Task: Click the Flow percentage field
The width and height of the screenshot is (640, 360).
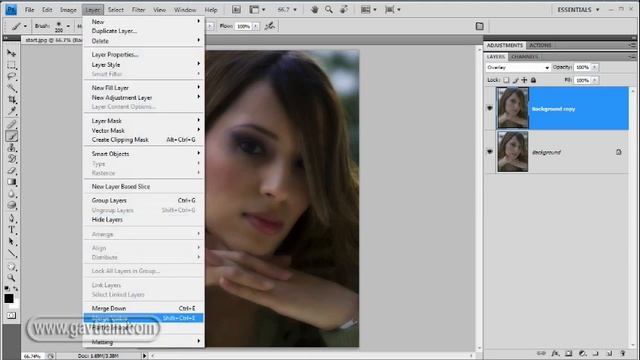Action: (244, 26)
